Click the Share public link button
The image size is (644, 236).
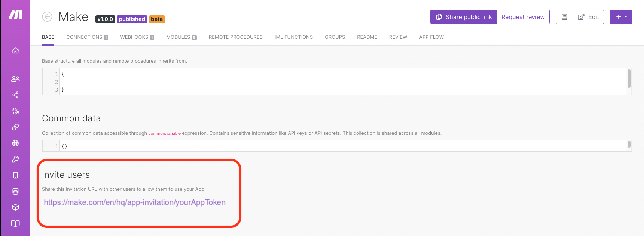click(464, 17)
